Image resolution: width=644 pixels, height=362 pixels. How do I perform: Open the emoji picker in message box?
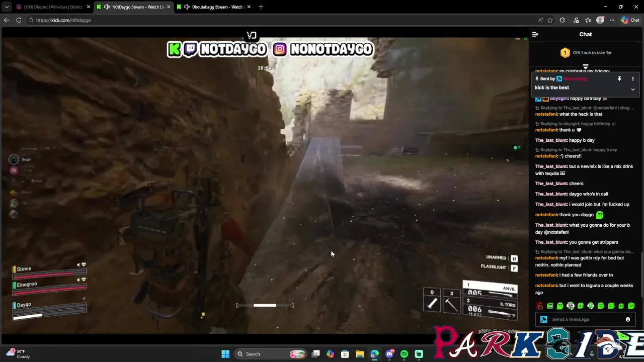coord(628,319)
